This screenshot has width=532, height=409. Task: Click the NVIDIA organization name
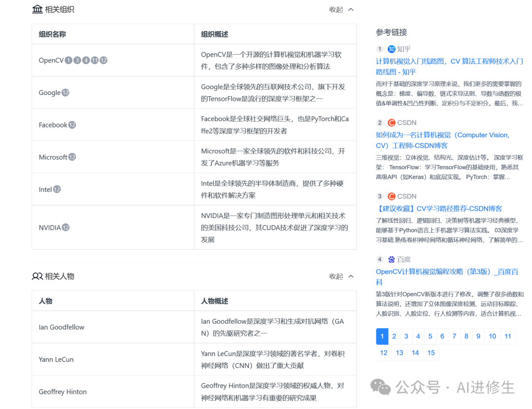coord(50,227)
